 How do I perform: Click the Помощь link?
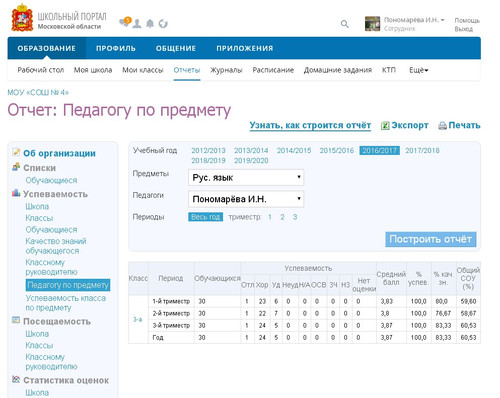(467, 20)
